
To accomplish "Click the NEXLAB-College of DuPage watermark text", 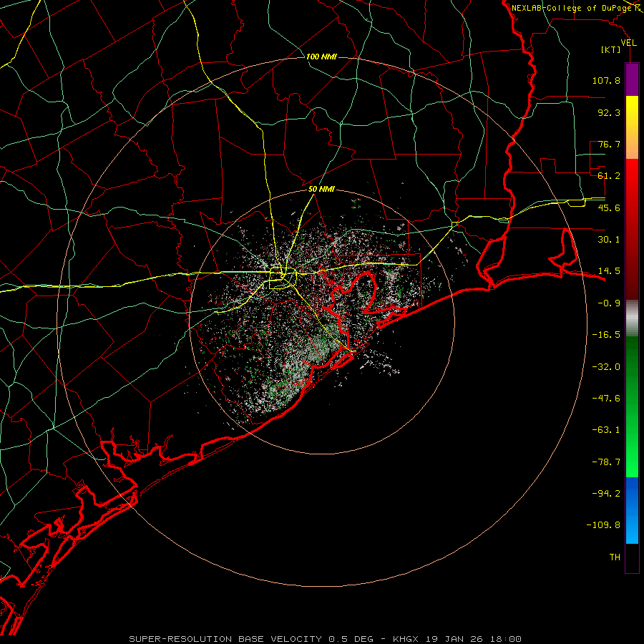I will click(571, 8).
